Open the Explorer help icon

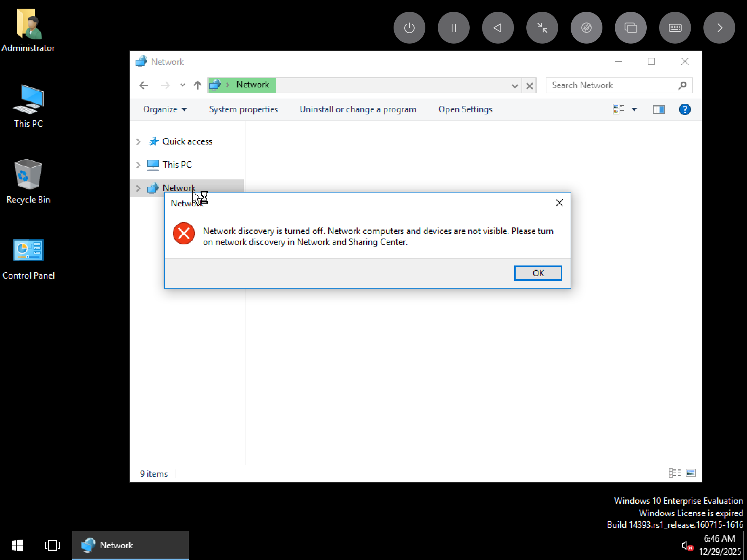(684, 110)
